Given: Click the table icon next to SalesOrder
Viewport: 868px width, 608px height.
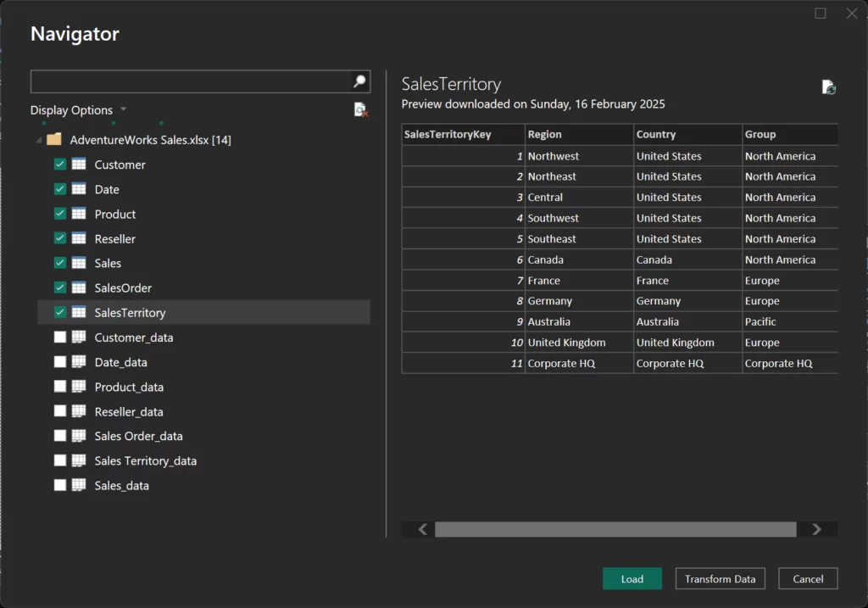Looking at the screenshot, I should [x=79, y=288].
